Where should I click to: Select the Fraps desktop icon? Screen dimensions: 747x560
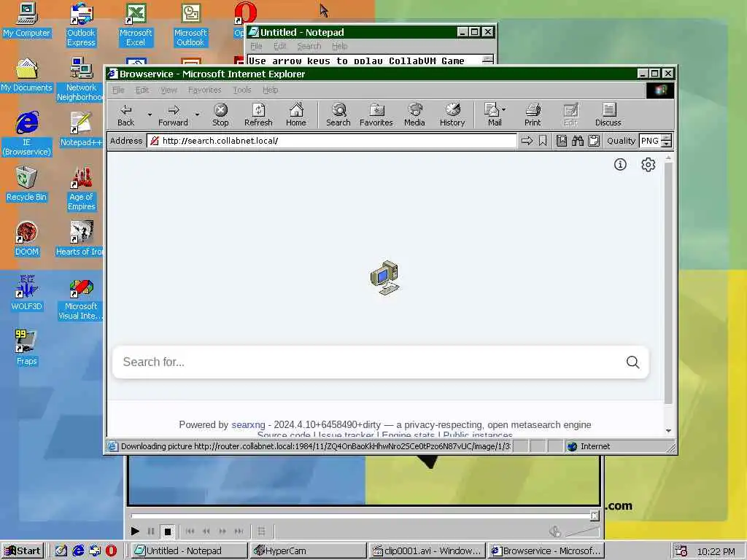(27, 349)
